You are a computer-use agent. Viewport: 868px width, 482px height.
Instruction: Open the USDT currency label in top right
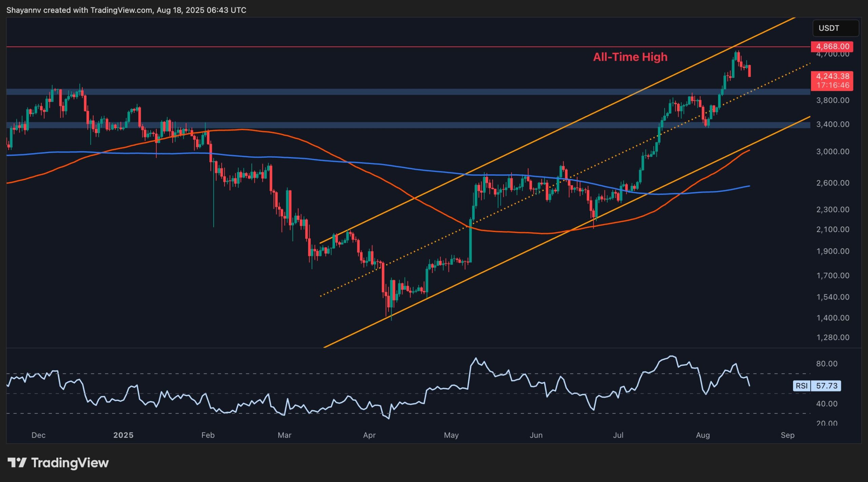tap(835, 28)
